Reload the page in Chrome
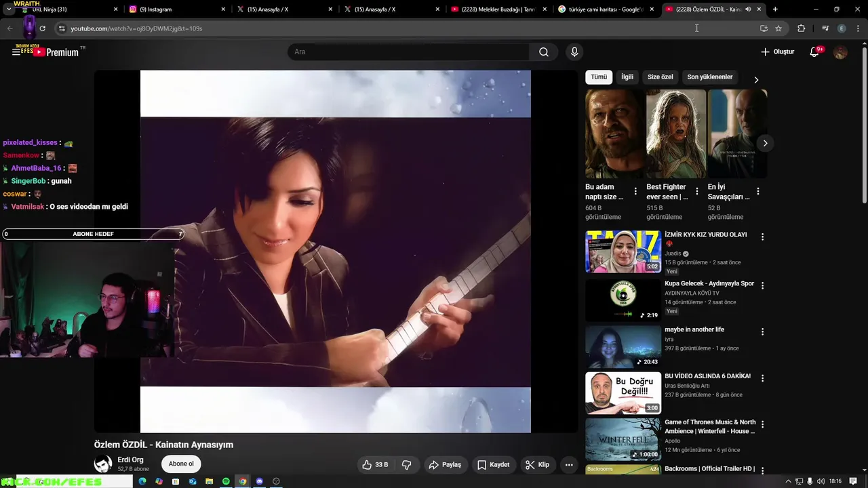The image size is (868, 488). [42, 28]
